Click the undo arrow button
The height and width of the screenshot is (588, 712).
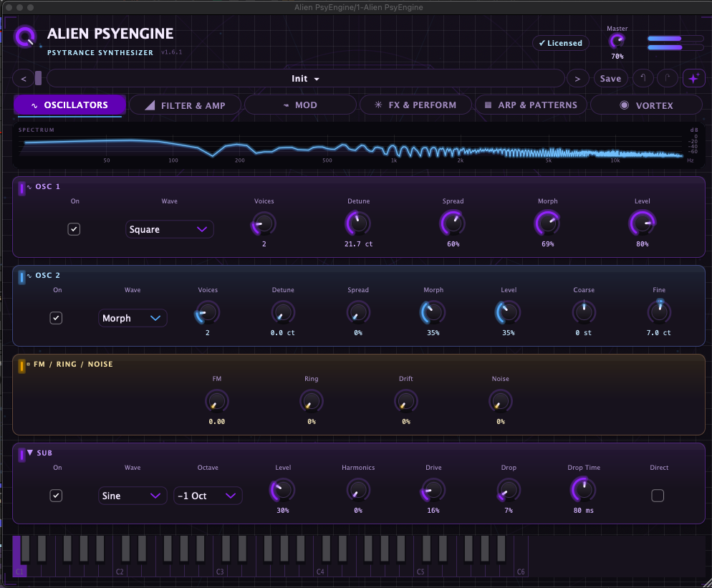[x=643, y=78]
